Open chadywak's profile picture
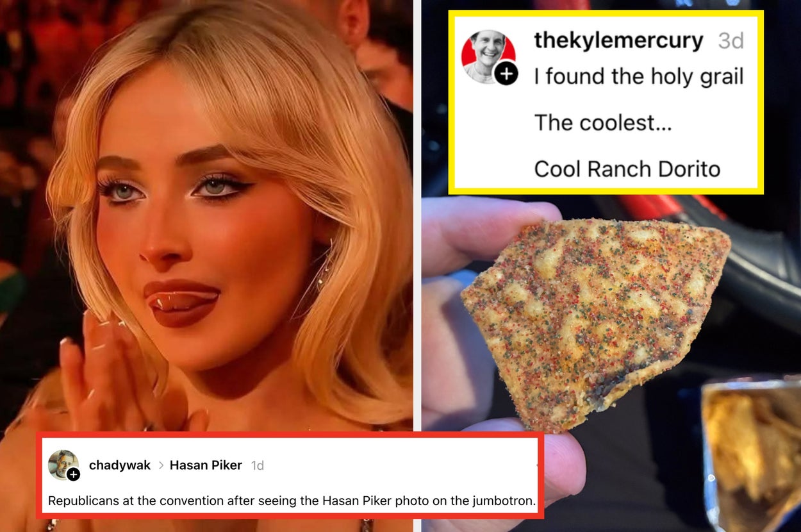Image resolution: width=801 pixels, height=532 pixels. [63, 465]
